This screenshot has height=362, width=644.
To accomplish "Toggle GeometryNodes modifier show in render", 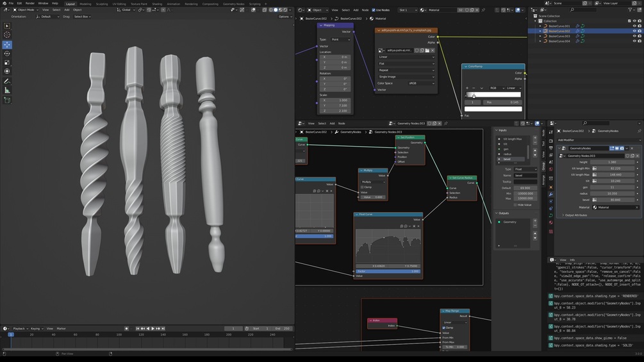I will click(622, 148).
